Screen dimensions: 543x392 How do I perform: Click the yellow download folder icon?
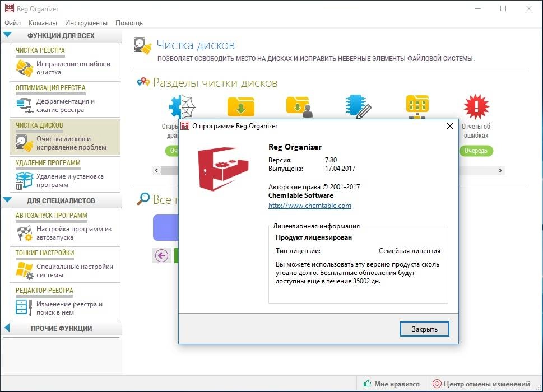240,106
